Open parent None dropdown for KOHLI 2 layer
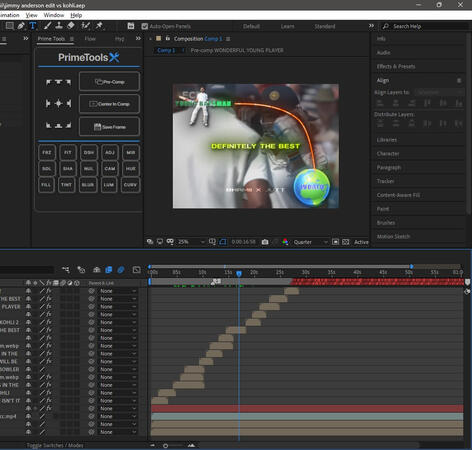This screenshot has width=472, height=450. tap(118, 322)
